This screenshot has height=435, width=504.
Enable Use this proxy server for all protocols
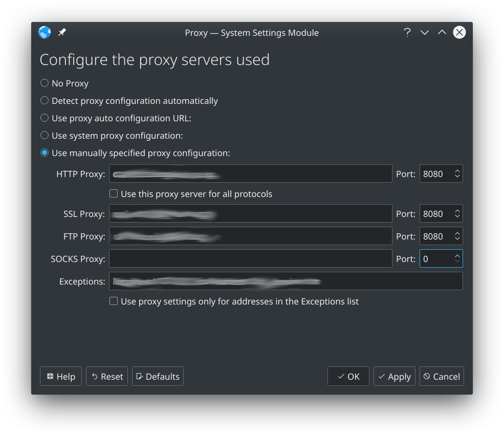coord(114,194)
